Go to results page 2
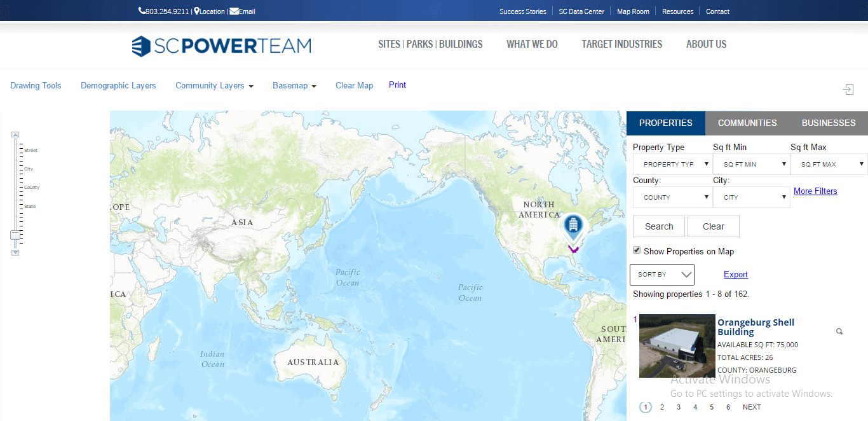Viewport: 868px width, 421px height. click(x=661, y=407)
